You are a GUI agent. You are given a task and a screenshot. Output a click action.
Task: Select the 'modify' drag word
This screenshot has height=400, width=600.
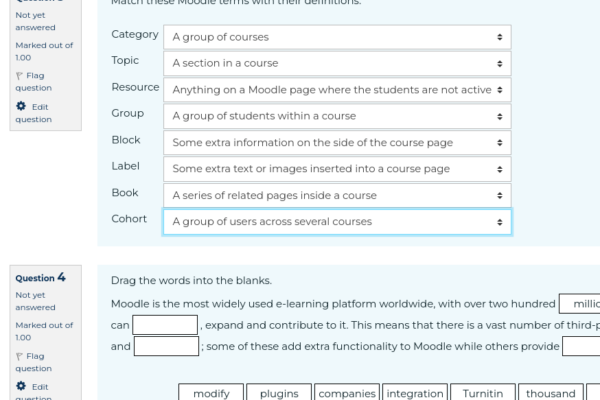(x=211, y=393)
